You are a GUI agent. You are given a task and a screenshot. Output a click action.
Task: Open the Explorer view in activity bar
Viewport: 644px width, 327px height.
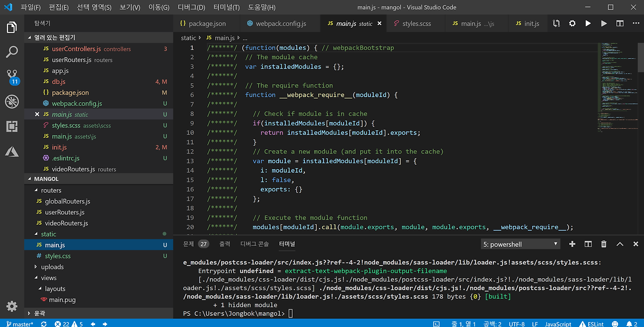[x=12, y=27]
